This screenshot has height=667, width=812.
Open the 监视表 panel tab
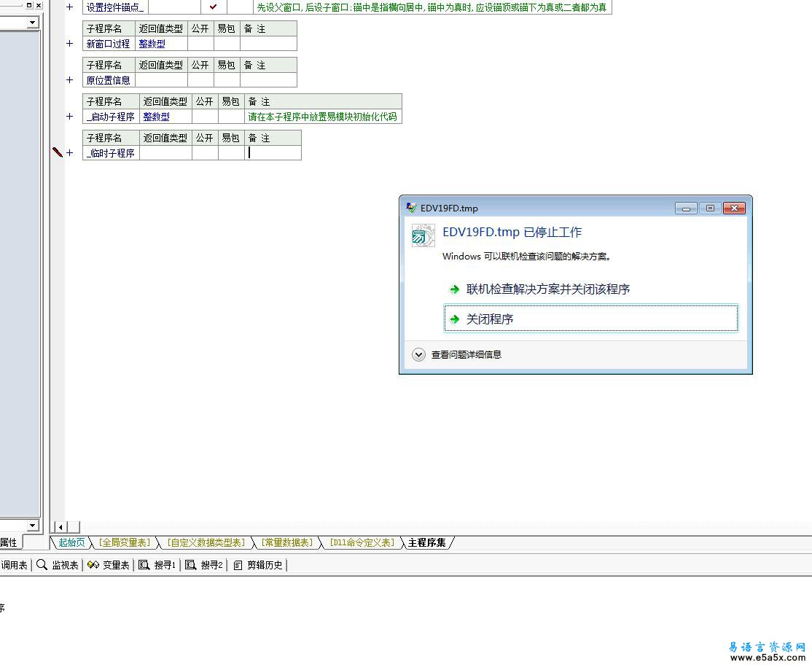point(58,565)
